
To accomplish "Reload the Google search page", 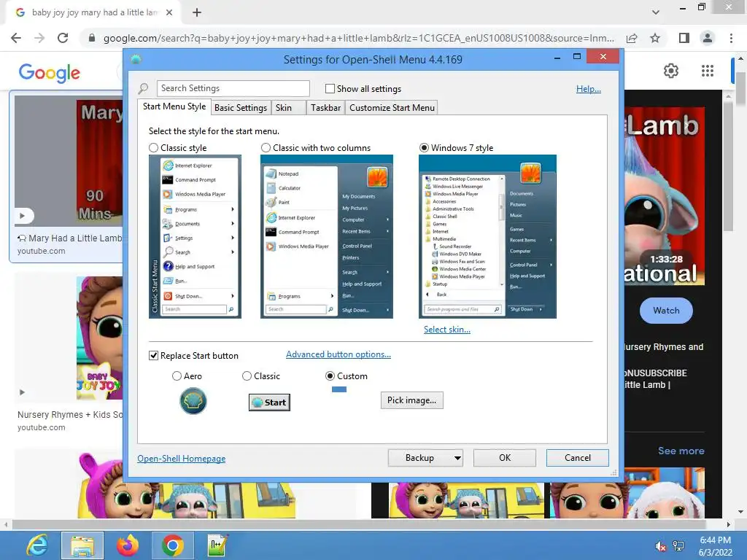I will click(63, 38).
